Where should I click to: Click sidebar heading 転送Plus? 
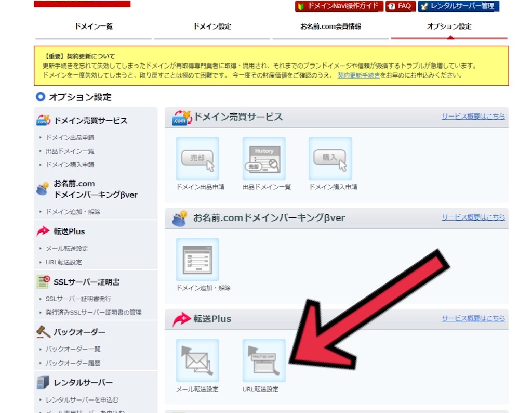click(69, 231)
